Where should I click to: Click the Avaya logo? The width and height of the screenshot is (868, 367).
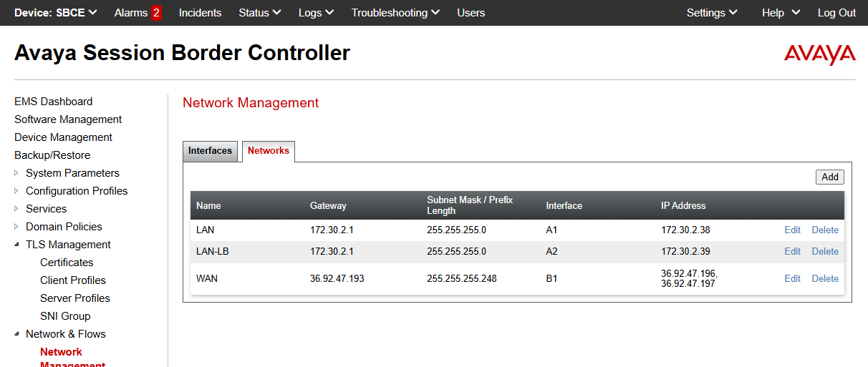click(819, 54)
